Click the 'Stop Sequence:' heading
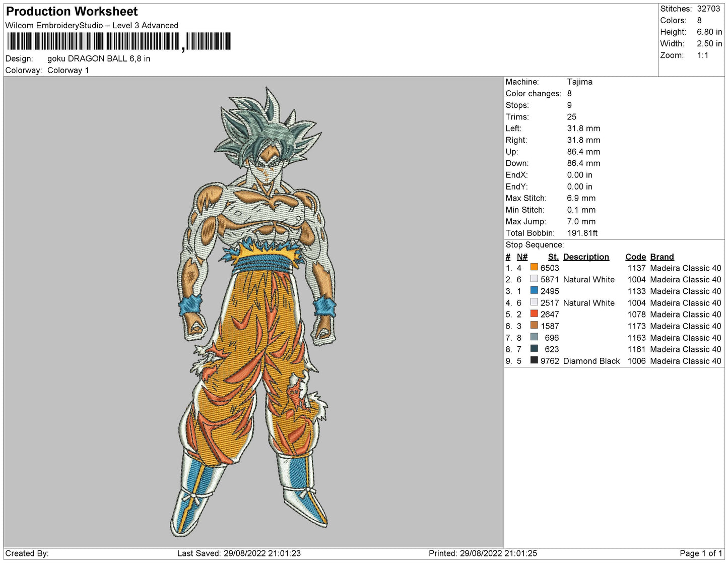The image size is (728, 563). point(535,244)
